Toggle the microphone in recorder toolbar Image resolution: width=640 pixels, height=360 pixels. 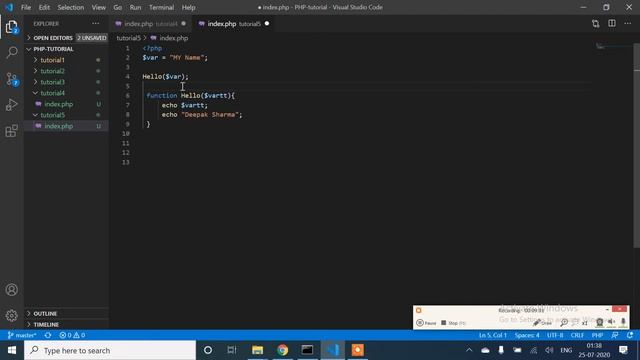coord(623,322)
